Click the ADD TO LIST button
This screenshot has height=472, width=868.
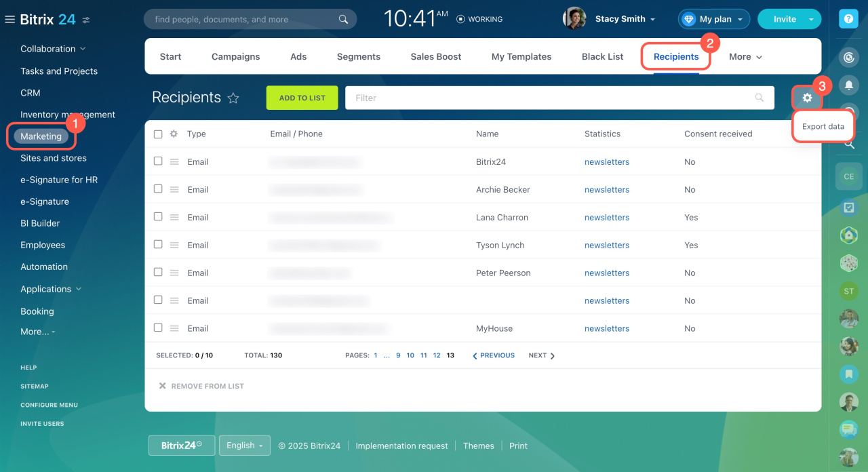[x=302, y=98]
